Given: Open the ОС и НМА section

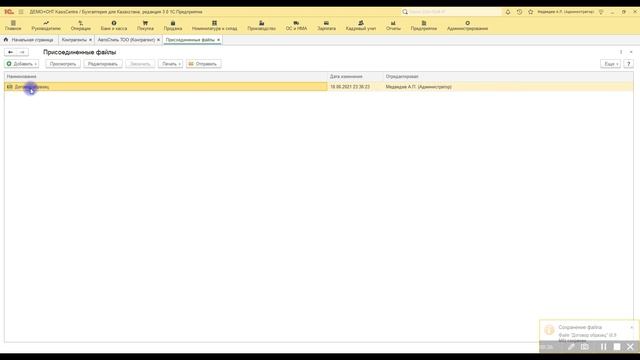Looking at the screenshot, I should click(296, 26).
